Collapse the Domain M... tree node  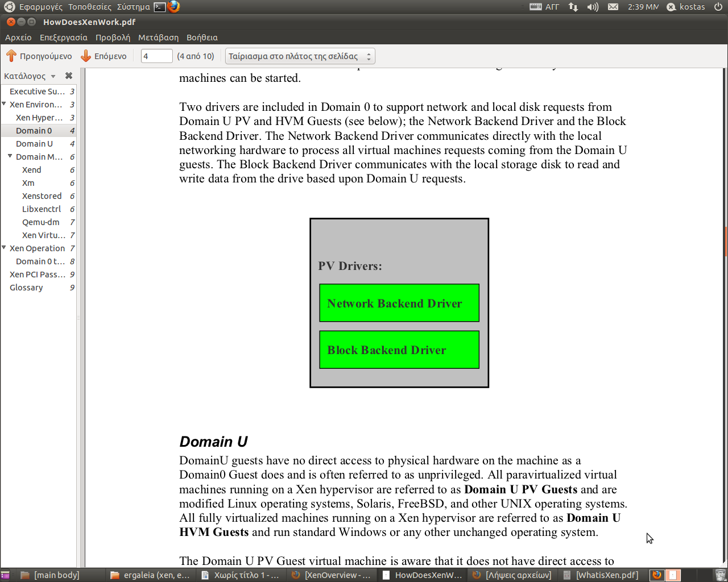click(x=10, y=156)
